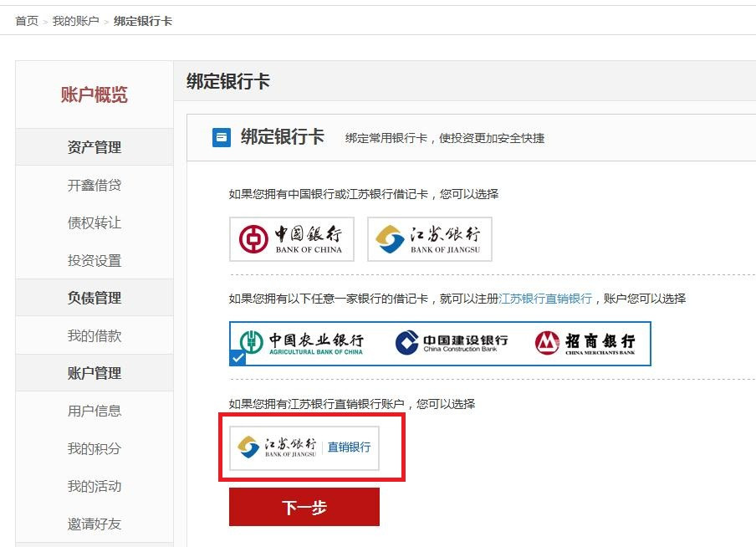Viewport: 756px width, 547px height.
Task: Open 我的借款 sidebar item
Action: [94, 335]
